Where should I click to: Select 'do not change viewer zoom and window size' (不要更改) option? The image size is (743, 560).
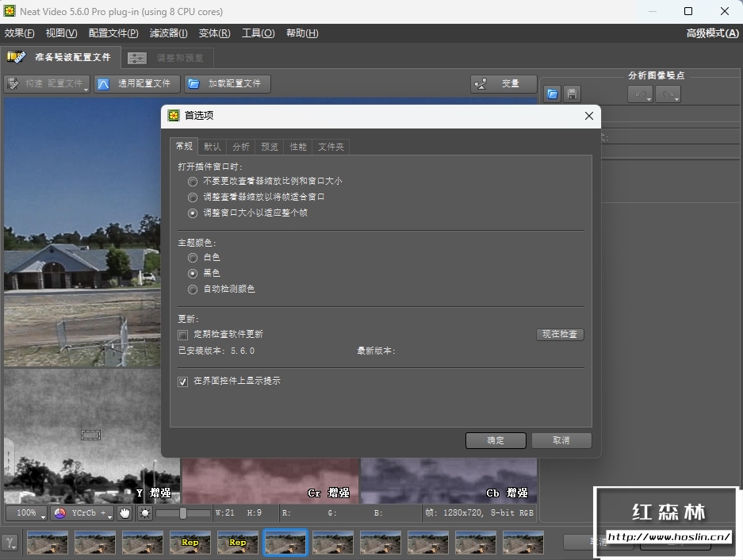193,182
